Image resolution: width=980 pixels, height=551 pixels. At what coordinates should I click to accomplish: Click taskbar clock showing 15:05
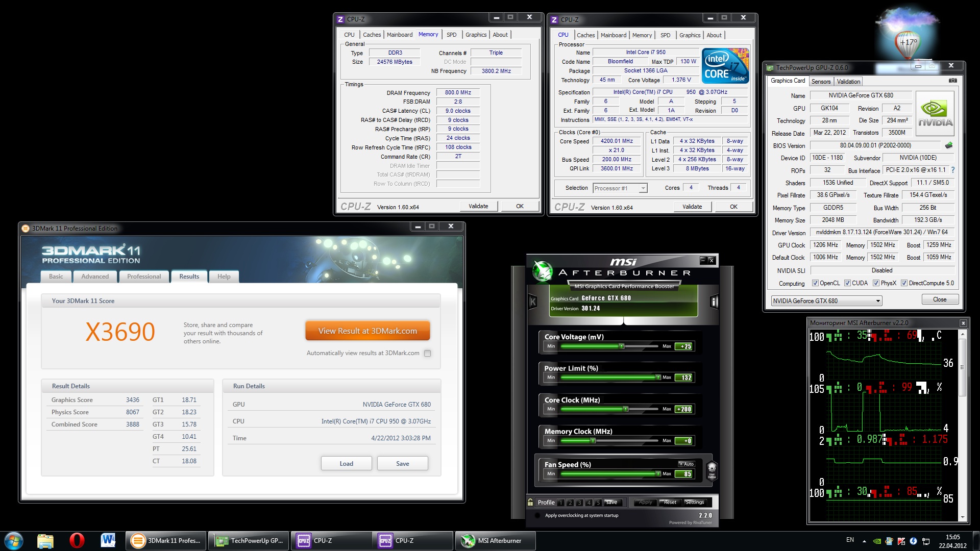click(952, 541)
